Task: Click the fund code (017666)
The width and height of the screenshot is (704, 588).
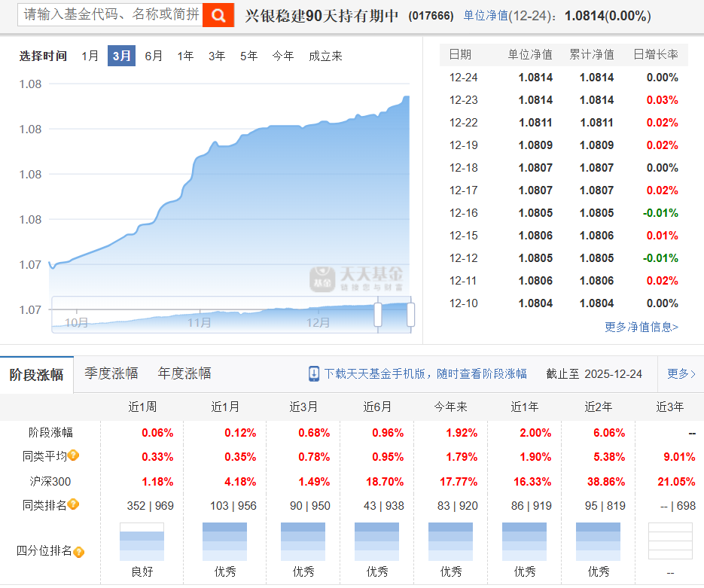Action: (431, 16)
